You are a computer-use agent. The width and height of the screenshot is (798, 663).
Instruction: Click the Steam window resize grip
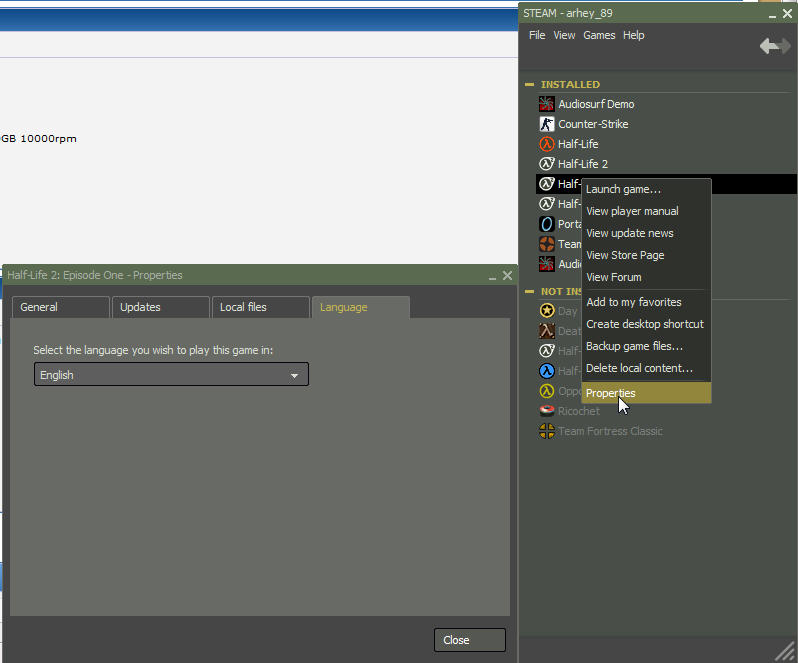[x=786, y=652]
